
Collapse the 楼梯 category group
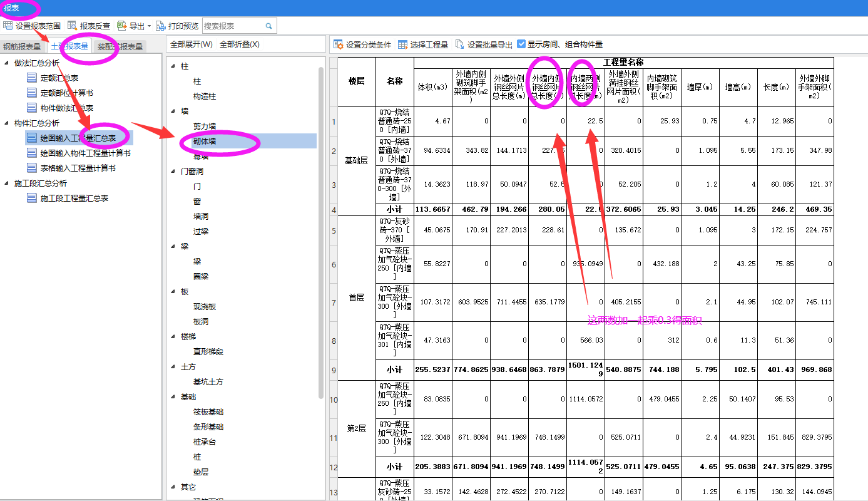[174, 337]
